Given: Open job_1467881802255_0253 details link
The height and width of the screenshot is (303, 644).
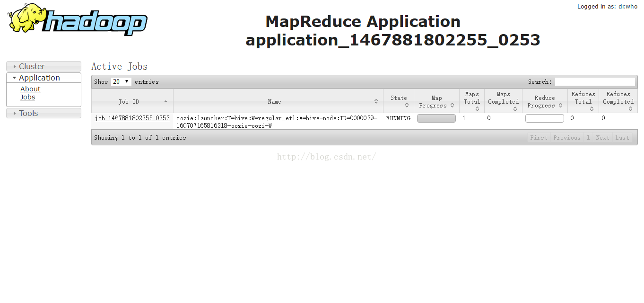Looking at the screenshot, I should [132, 118].
